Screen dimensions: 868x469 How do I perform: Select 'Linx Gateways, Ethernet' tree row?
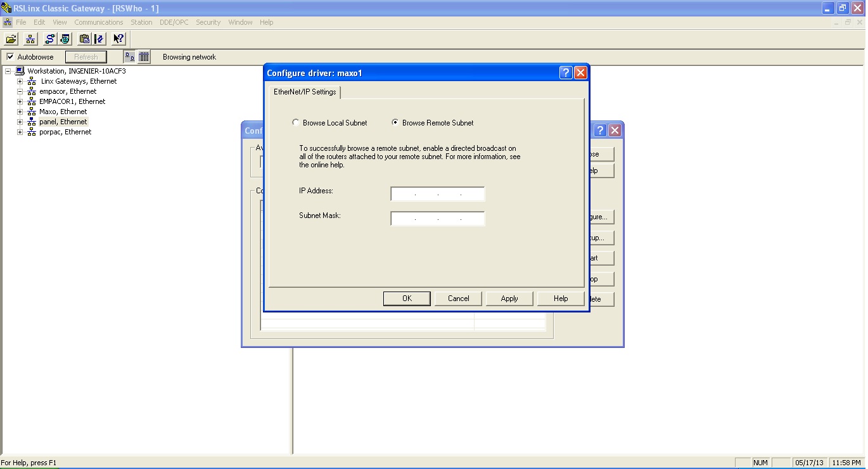(x=79, y=81)
